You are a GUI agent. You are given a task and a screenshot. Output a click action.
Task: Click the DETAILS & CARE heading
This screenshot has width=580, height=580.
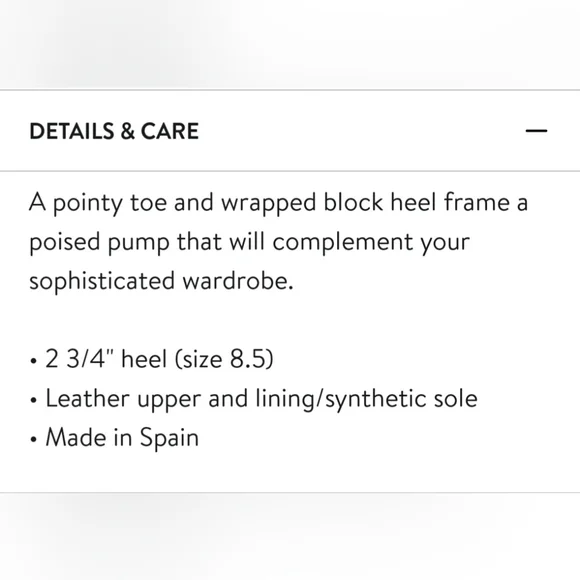click(114, 131)
